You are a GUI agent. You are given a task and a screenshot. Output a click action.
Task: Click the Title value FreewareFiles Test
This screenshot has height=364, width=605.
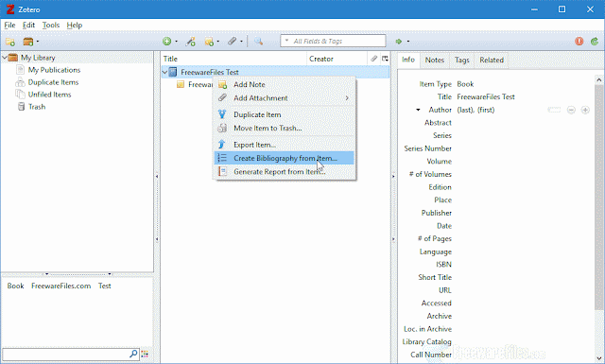pyautogui.click(x=486, y=96)
